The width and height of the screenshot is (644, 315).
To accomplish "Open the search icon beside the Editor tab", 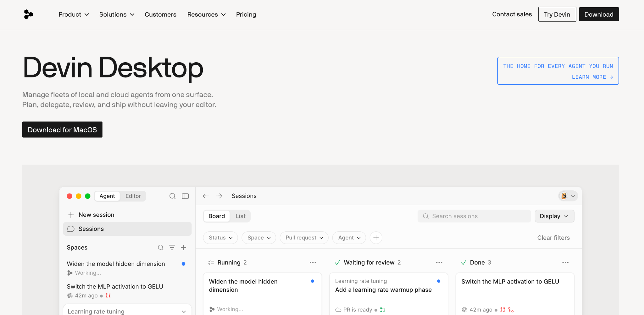I will (173, 196).
